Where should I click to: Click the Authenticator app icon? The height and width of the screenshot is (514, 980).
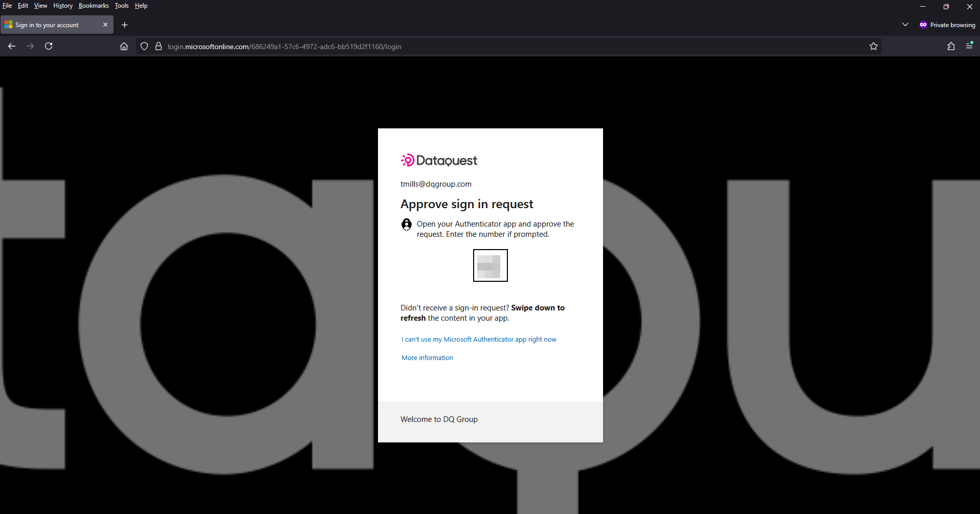click(407, 225)
